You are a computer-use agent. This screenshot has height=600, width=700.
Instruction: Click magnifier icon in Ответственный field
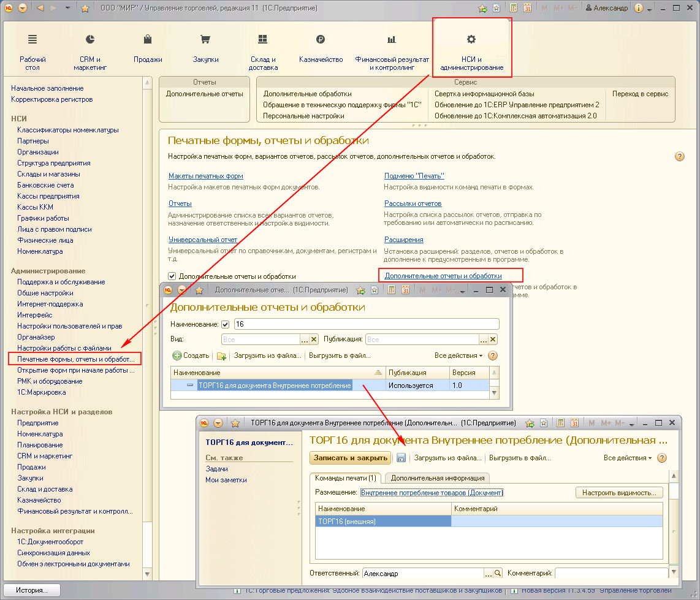click(498, 573)
